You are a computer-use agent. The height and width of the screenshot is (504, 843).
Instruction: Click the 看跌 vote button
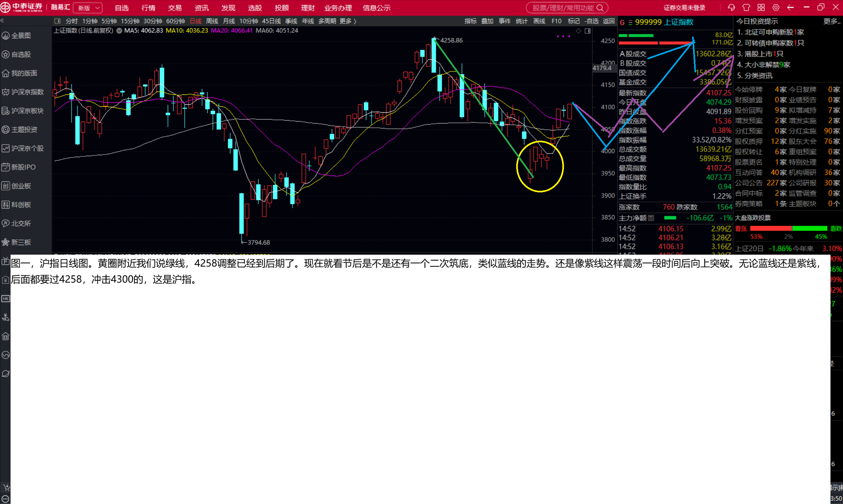pyautogui.click(x=836, y=229)
